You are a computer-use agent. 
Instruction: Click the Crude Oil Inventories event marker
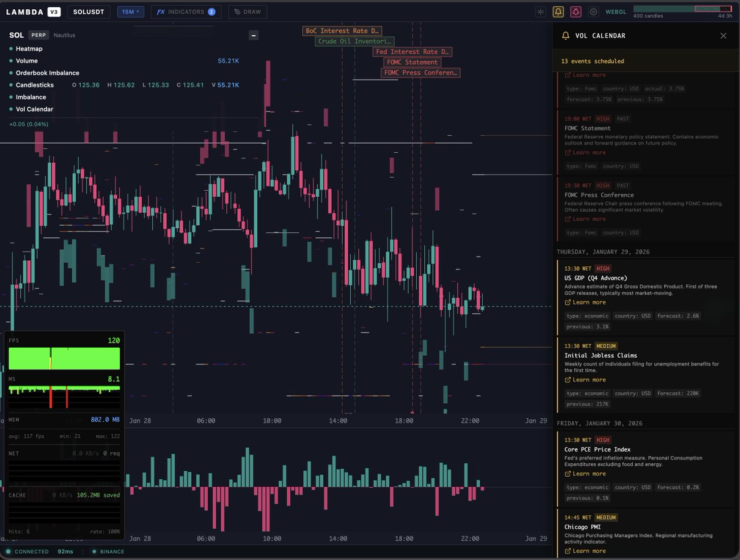[x=355, y=41]
